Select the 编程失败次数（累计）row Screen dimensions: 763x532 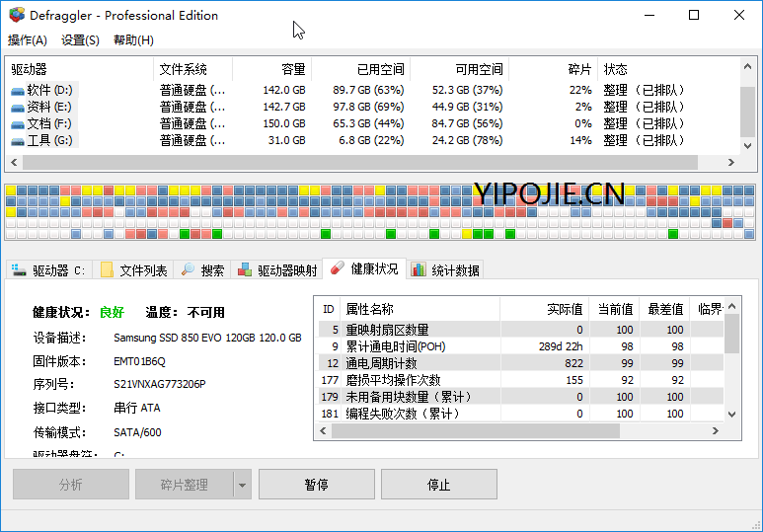click(x=520, y=414)
